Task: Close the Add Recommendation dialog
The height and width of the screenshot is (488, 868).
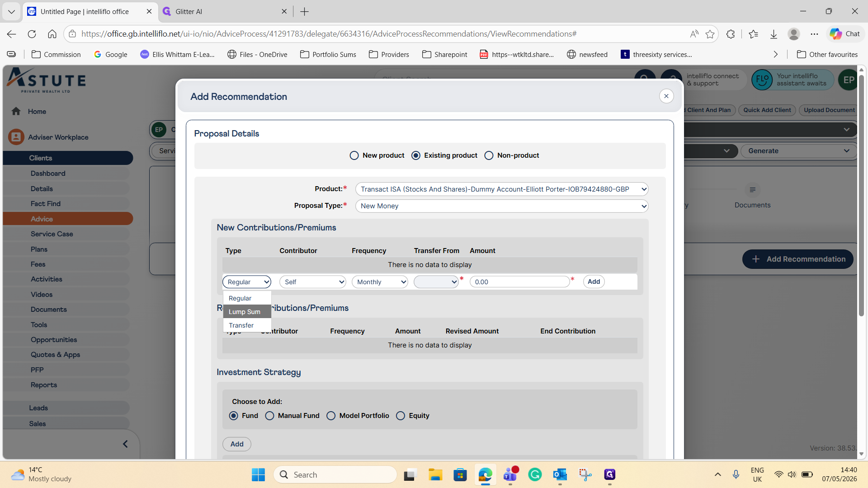Action: [x=666, y=96]
